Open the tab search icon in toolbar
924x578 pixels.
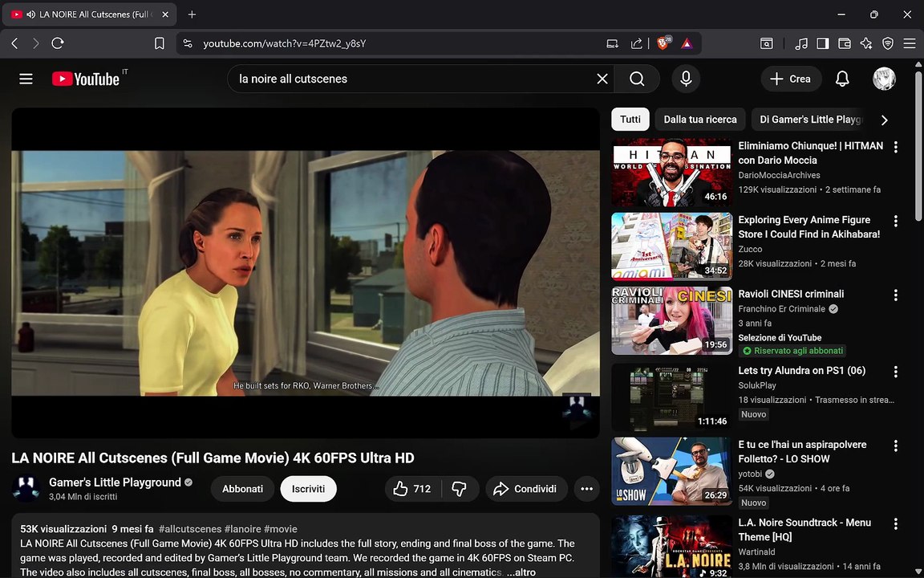[x=766, y=43]
